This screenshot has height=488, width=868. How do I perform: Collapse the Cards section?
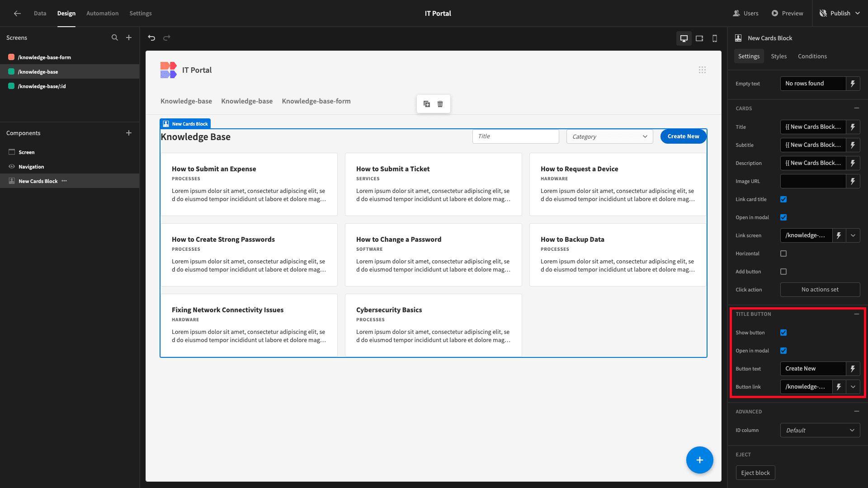coord(856,108)
